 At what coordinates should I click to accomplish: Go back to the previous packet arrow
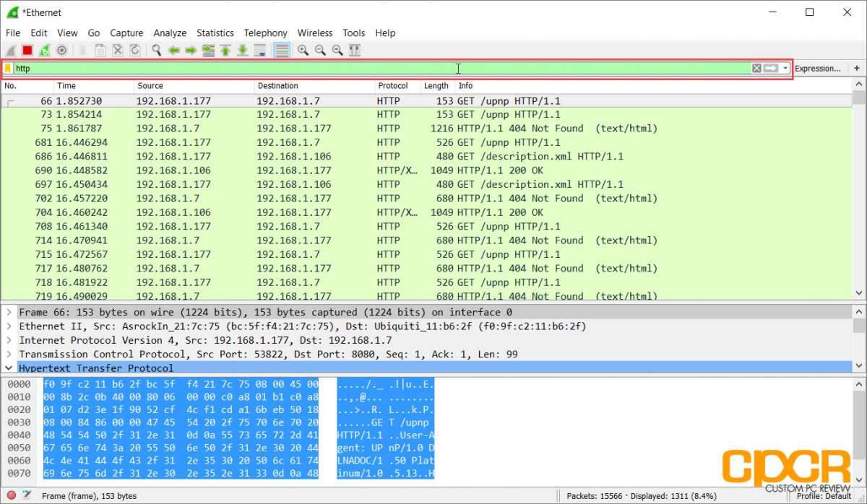coord(173,51)
